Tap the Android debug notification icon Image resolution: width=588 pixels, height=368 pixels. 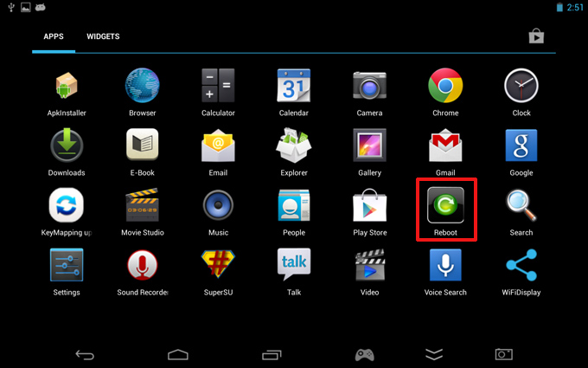(40, 7)
